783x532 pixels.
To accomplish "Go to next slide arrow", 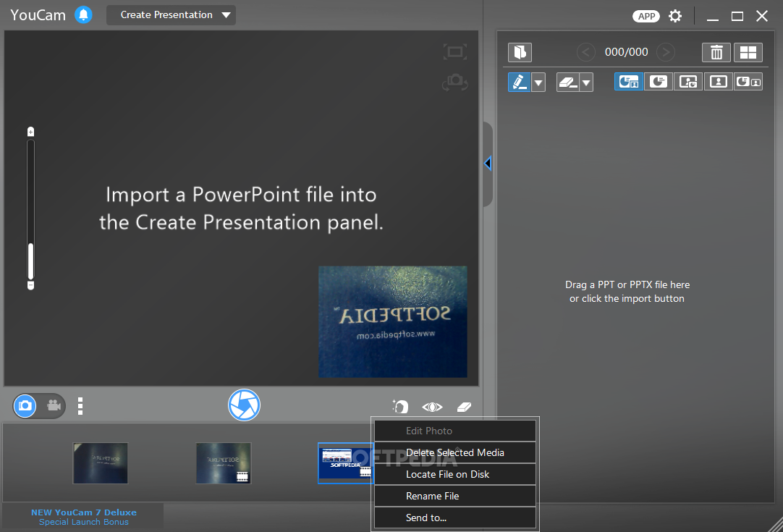I will 666,52.
